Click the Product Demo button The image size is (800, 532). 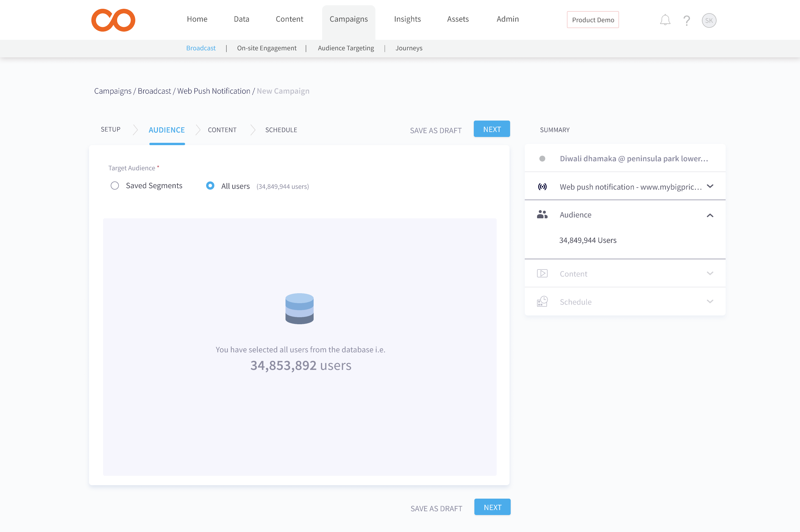click(x=593, y=20)
